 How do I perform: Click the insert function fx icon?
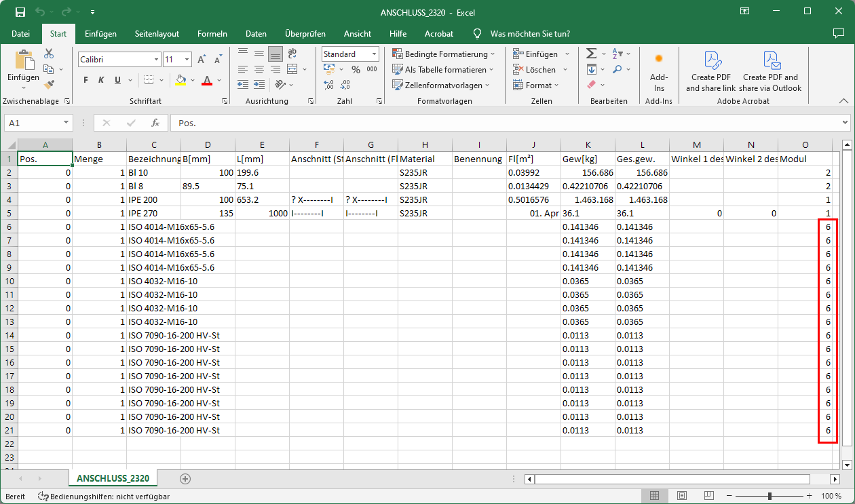(155, 123)
